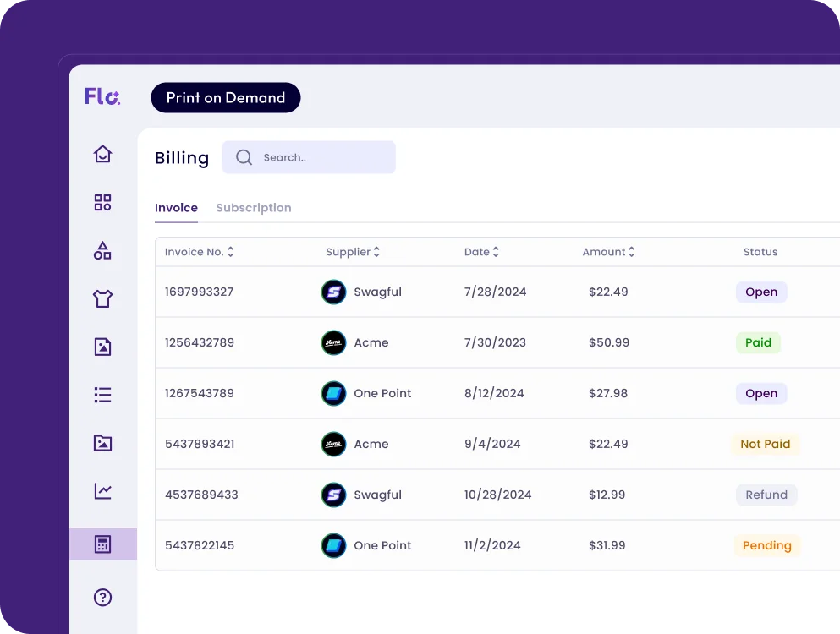840x634 pixels.
Task: Click Swagful logo on invoice 1697993327
Action: pos(333,292)
